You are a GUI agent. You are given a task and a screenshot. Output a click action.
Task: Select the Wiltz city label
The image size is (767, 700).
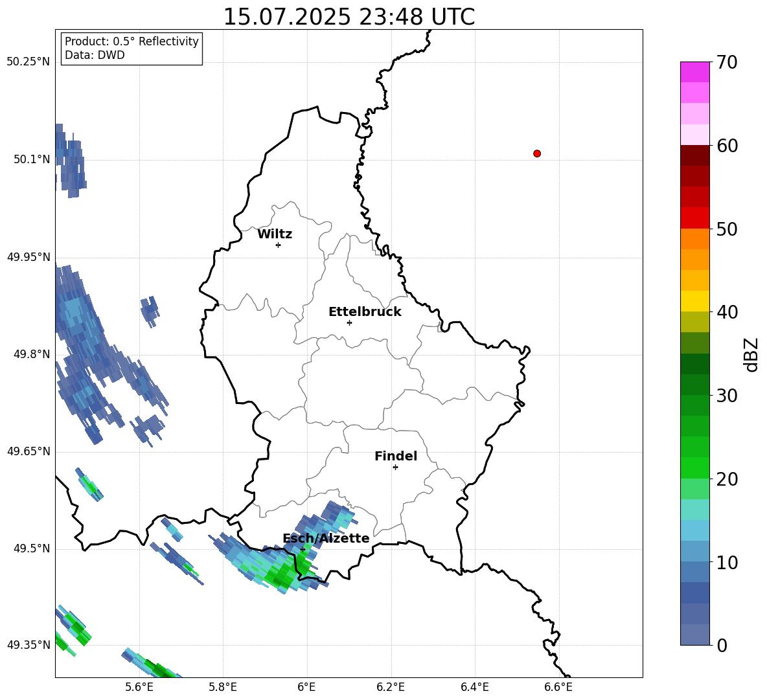pos(275,234)
